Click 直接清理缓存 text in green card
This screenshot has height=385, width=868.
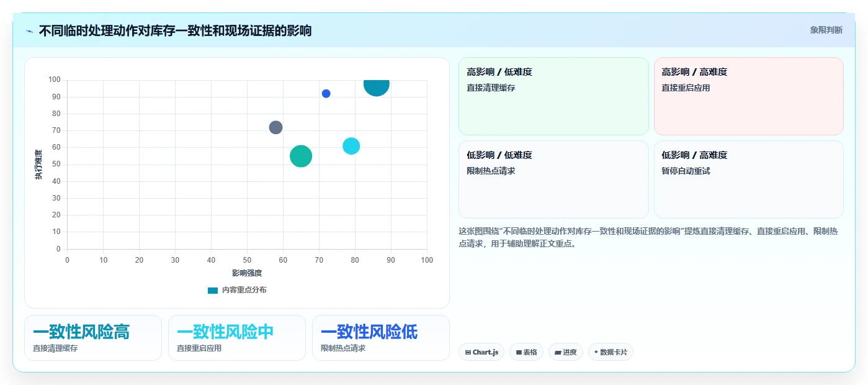[x=491, y=88]
